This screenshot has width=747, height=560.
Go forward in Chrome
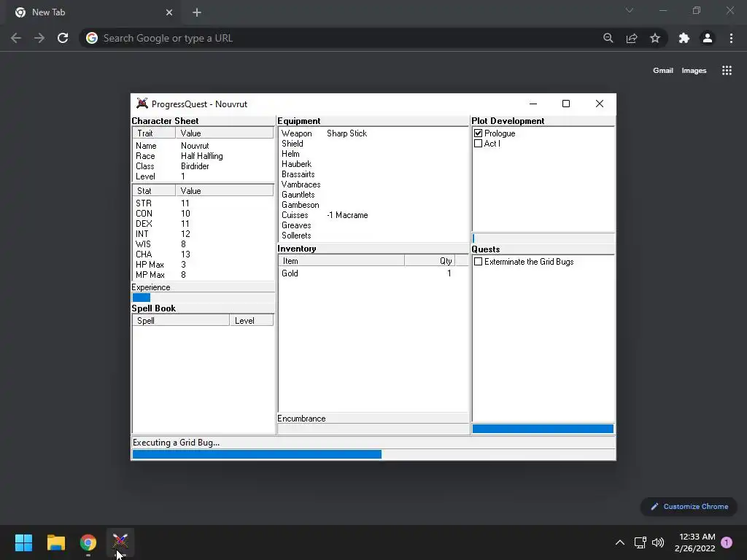pyautogui.click(x=39, y=38)
